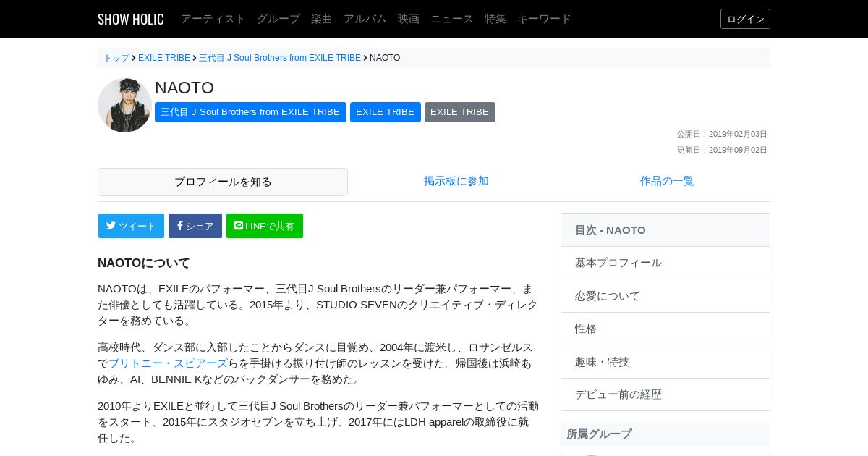Image resolution: width=868 pixels, height=456 pixels.
Task: Open the ニュース menu item
Action: click(x=452, y=19)
